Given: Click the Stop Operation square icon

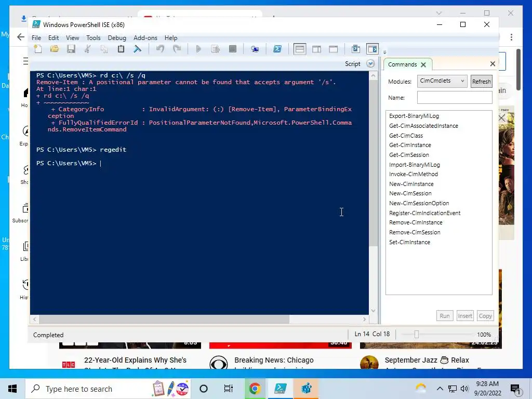Looking at the screenshot, I should coord(232,49).
